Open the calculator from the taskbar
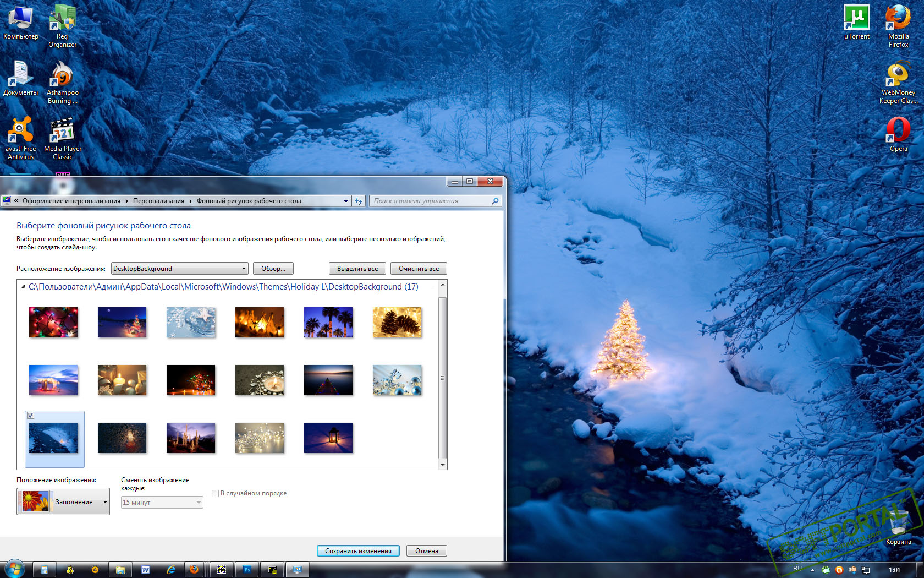The width and height of the screenshot is (924, 578). (45, 570)
